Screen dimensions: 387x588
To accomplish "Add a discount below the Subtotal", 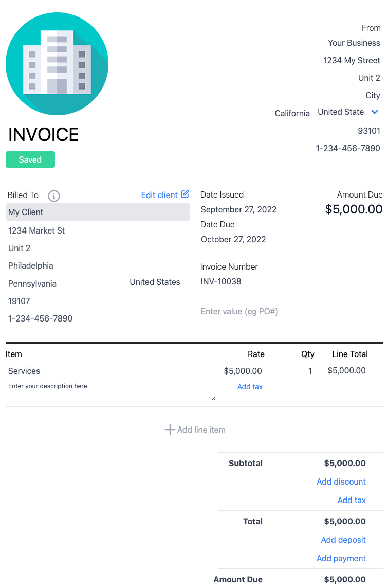I will coord(341,482).
